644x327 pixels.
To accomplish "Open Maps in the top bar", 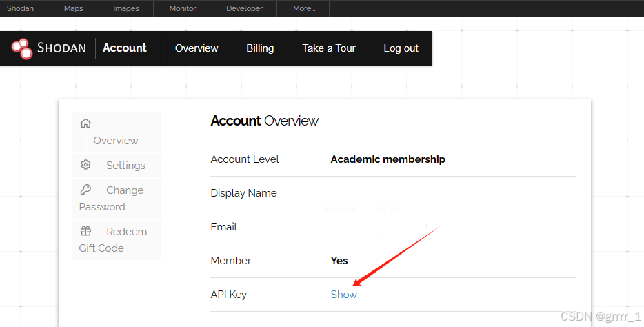I will tap(74, 8).
